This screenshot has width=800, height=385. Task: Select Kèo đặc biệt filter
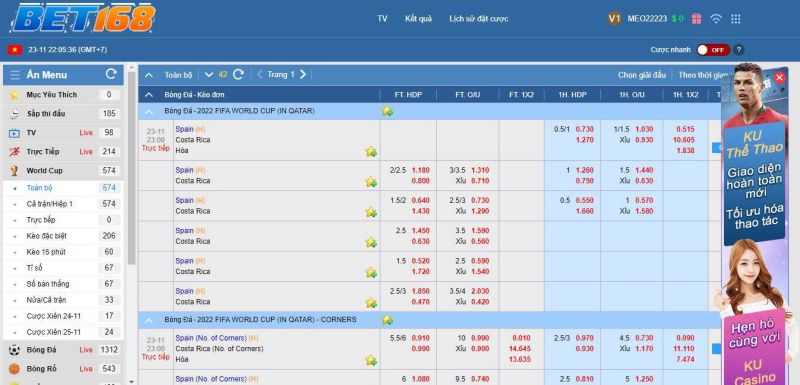tap(63, 236)
